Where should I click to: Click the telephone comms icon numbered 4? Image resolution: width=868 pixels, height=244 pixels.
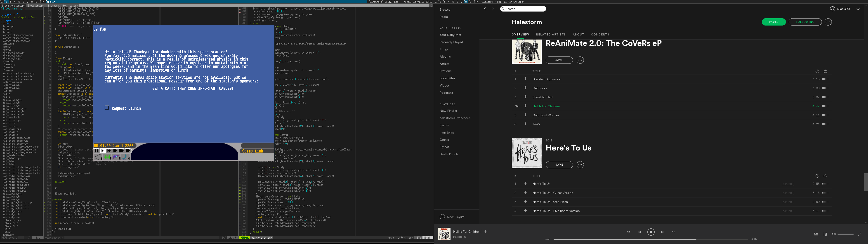[125, 157]
